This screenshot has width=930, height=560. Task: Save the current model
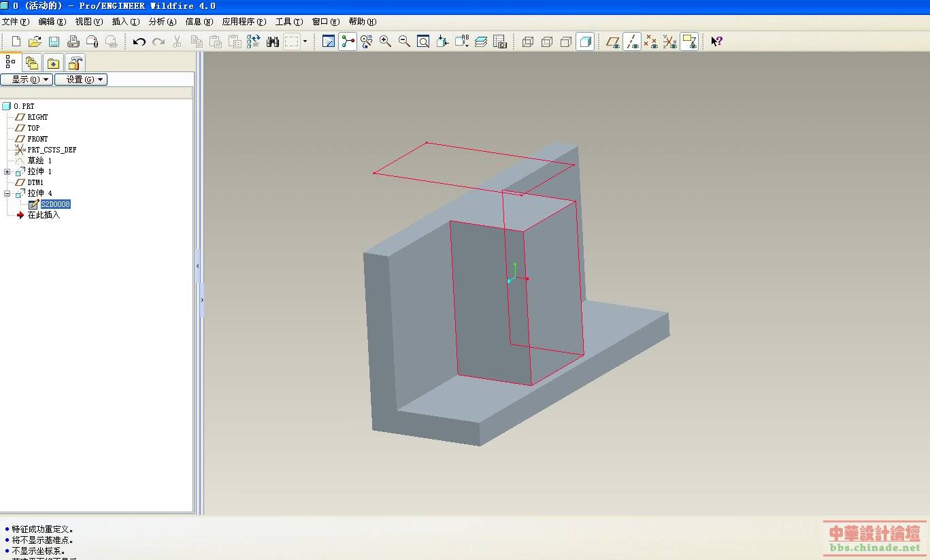[x=54, y=42]
